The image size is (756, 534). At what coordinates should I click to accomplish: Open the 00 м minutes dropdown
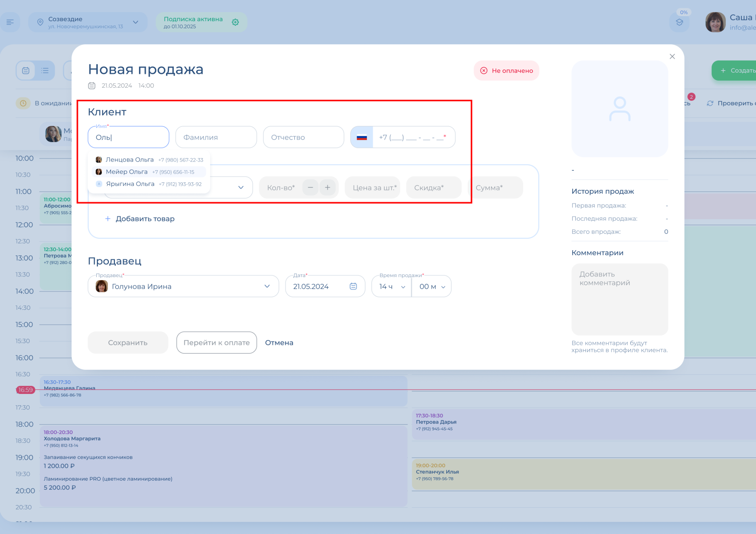(432, 287)
